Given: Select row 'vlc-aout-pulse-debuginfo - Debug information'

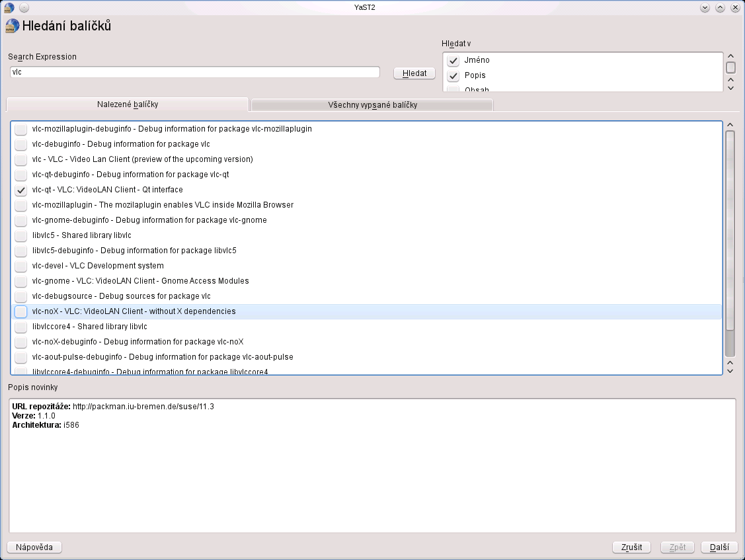Looking at the screenshot, I should click(366, 357).
